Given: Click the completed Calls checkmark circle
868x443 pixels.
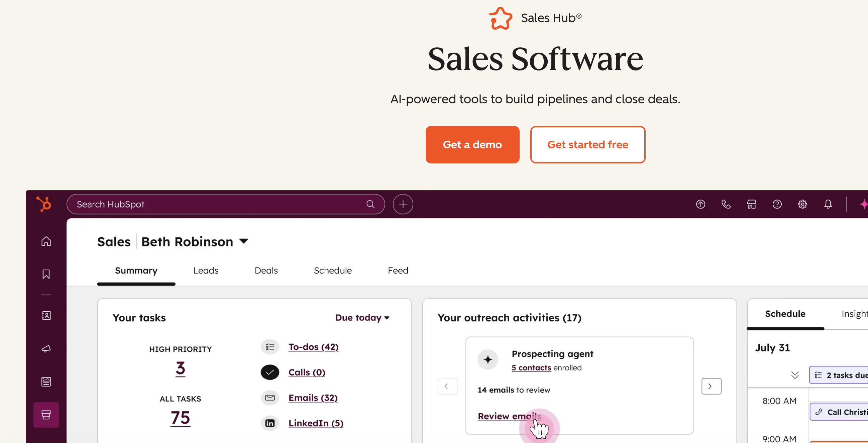Looking at the screenshot, I should click(x=269, y=372).
